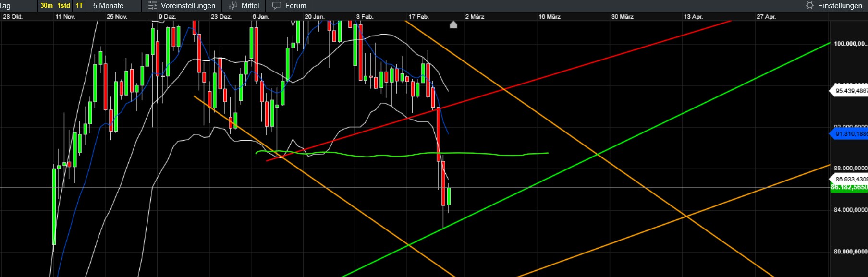Viewport: 868px width, 277px height.
Task: Open the Mittel price type menu
Action: 250,6
